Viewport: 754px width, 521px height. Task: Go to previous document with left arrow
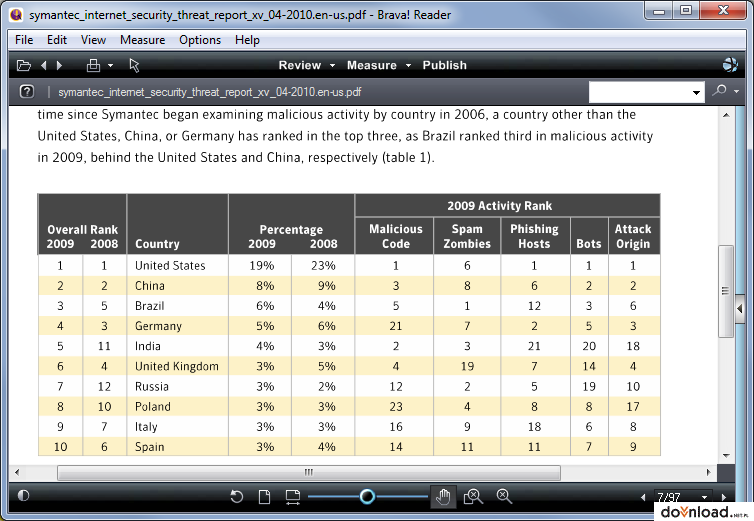point(44,65)
